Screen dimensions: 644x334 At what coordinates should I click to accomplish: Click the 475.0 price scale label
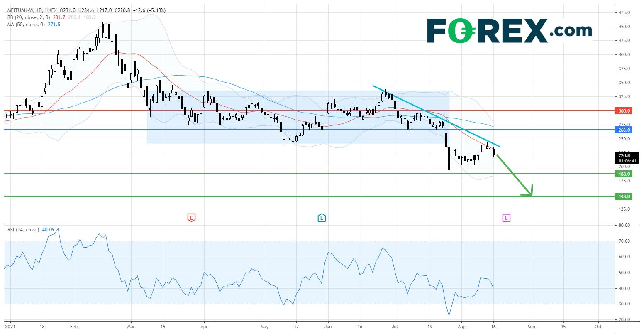[625, 13]
